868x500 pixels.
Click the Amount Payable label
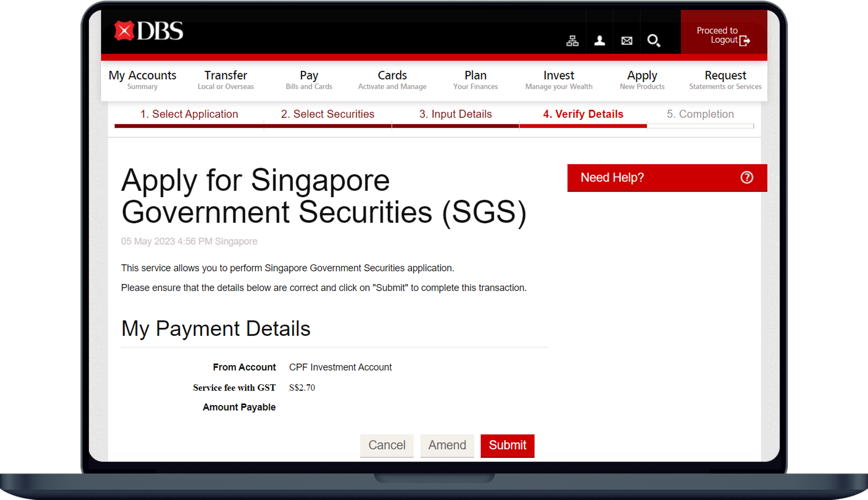(239, 407)
